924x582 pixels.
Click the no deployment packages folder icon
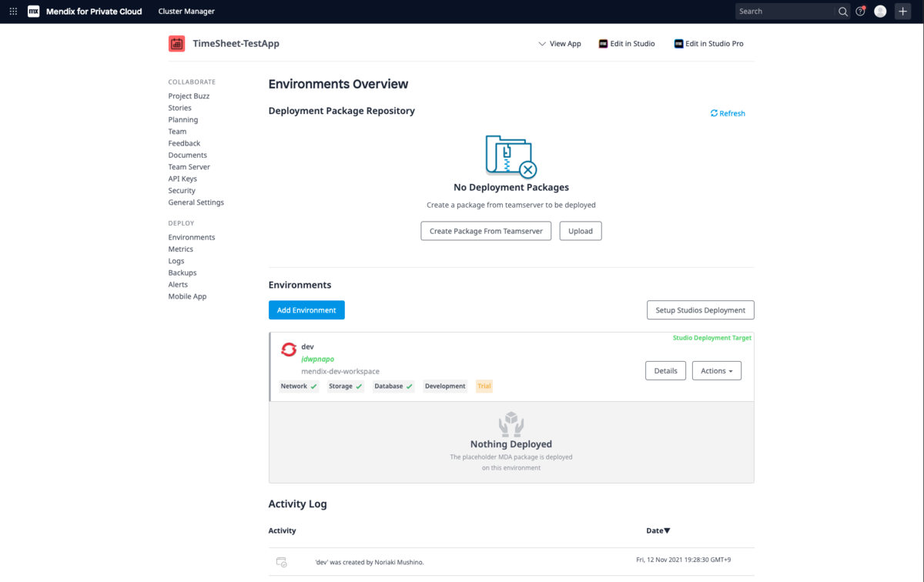pyautogui.click(x=511, y=156)
